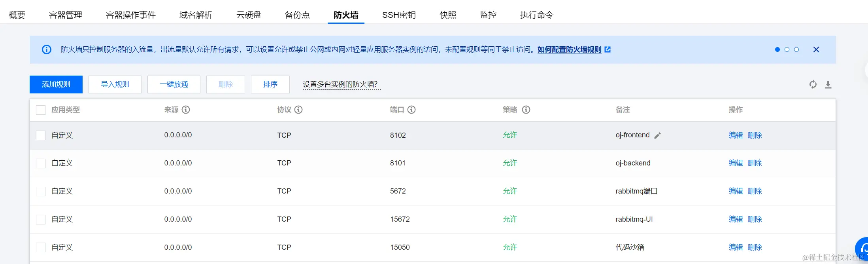Check the row for port 8101
Viewport: 868px width, 264px height.
(x=41, y=163)
